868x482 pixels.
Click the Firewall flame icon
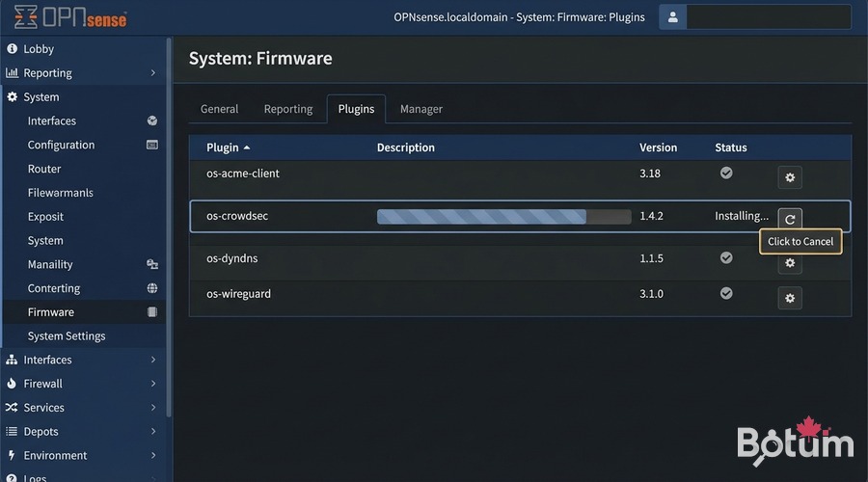12,383
